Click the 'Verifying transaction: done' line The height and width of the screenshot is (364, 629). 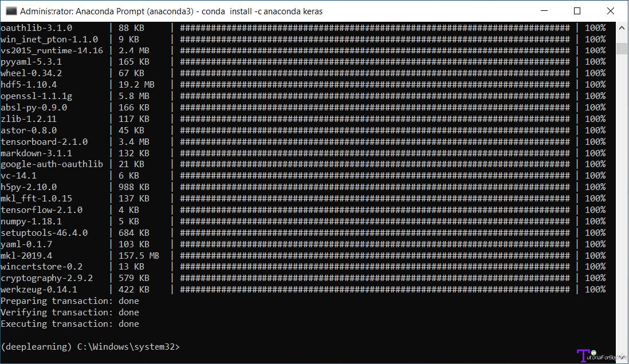[70, 312]
